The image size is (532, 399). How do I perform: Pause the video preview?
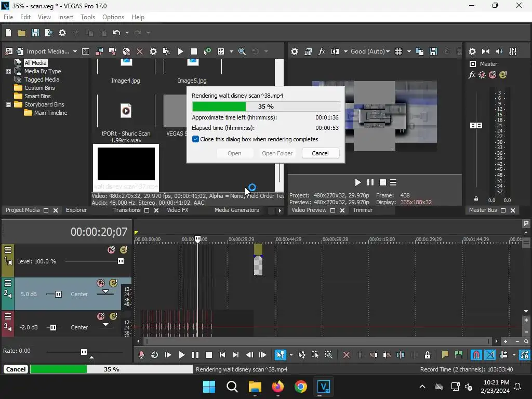click(370, 182)
